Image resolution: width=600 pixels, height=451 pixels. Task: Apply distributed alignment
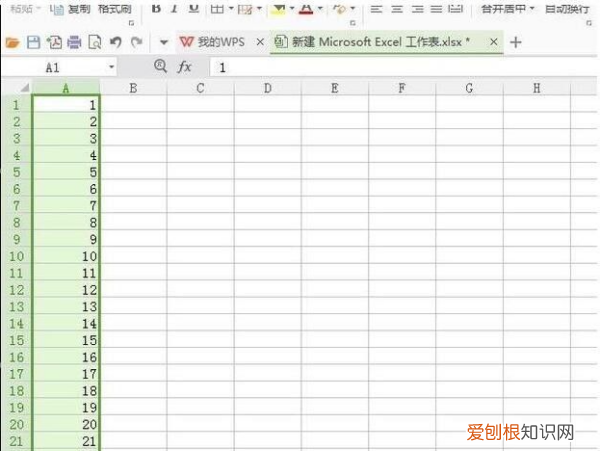click(x=455, y=8)
